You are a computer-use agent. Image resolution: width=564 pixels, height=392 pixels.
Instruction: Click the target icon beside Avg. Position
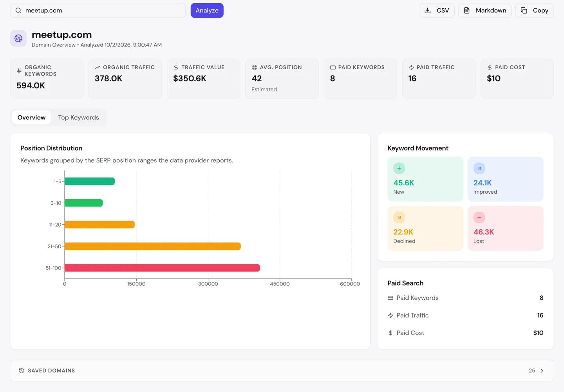click(x=255, y=68)
